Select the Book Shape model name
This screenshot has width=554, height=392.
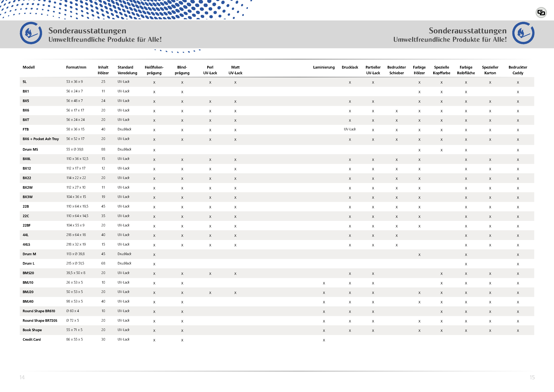tap(32, 330)
